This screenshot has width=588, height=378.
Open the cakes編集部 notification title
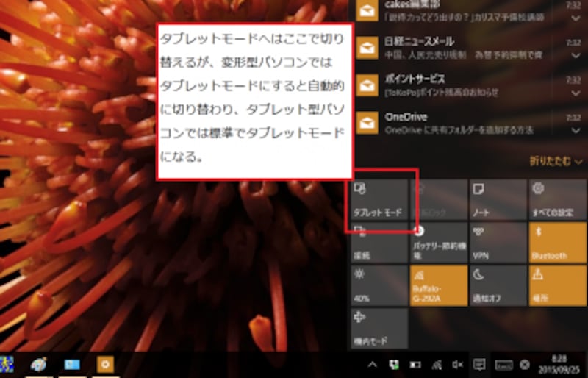point(412,4)
